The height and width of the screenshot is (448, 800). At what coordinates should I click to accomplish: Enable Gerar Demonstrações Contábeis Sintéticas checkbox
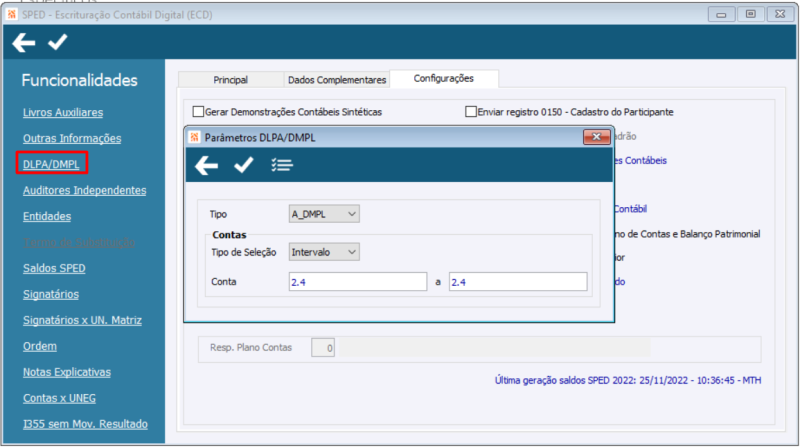click(x=198, y=111)
